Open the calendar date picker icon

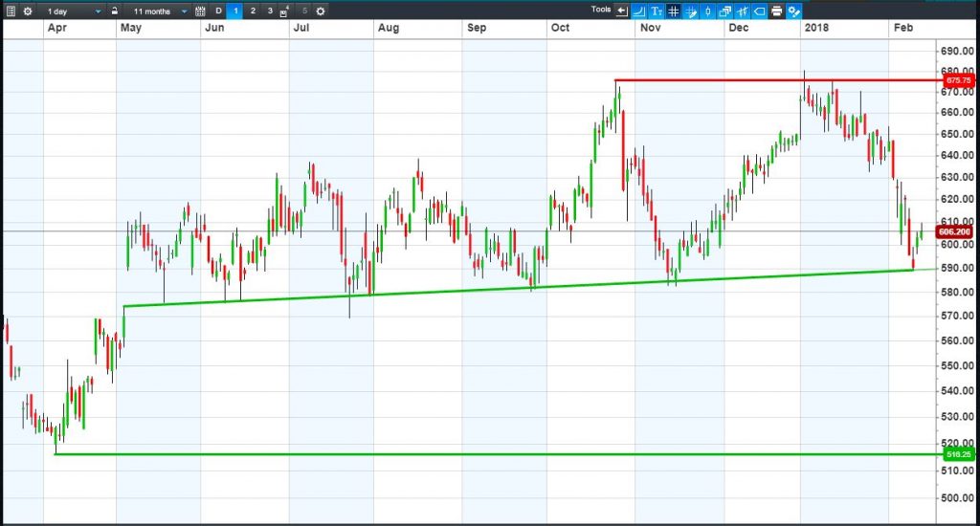tap(200, 11)
